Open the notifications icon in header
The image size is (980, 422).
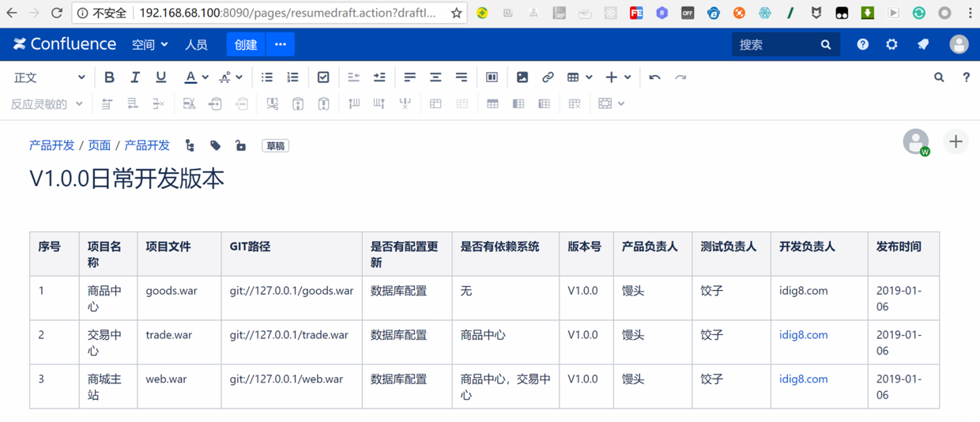pos(923,45)
